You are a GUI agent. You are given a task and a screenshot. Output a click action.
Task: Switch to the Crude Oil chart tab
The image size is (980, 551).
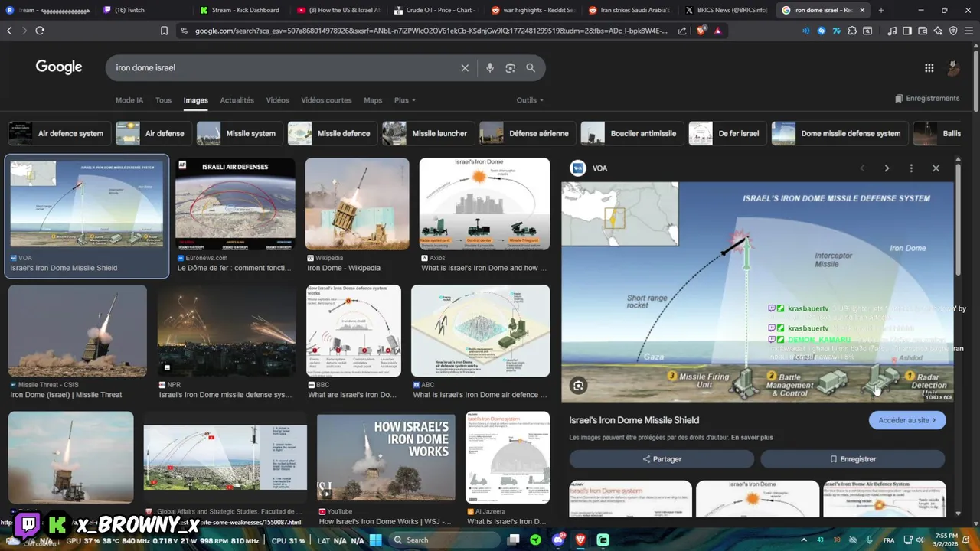[x=435, y=10]
